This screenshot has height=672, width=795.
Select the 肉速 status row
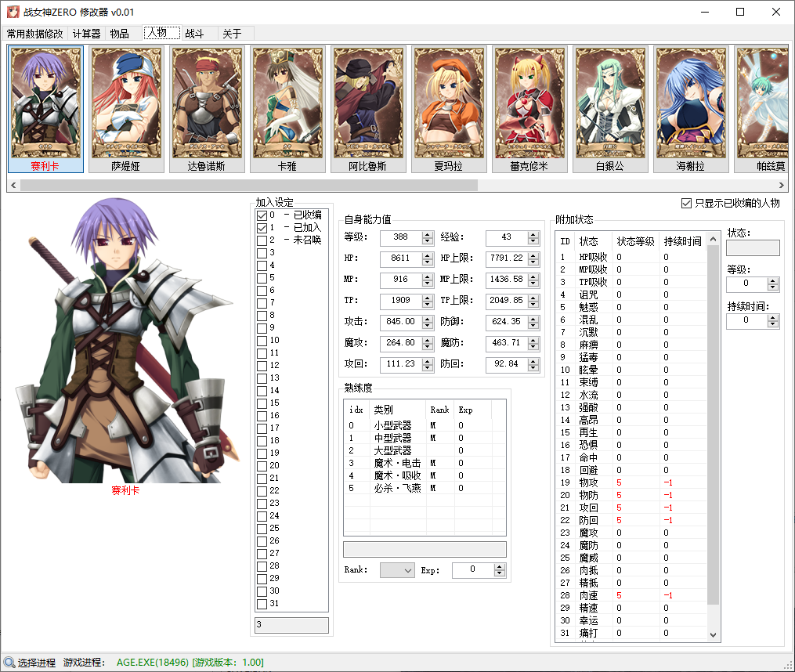pyautogui.click(x=632, y=595)
